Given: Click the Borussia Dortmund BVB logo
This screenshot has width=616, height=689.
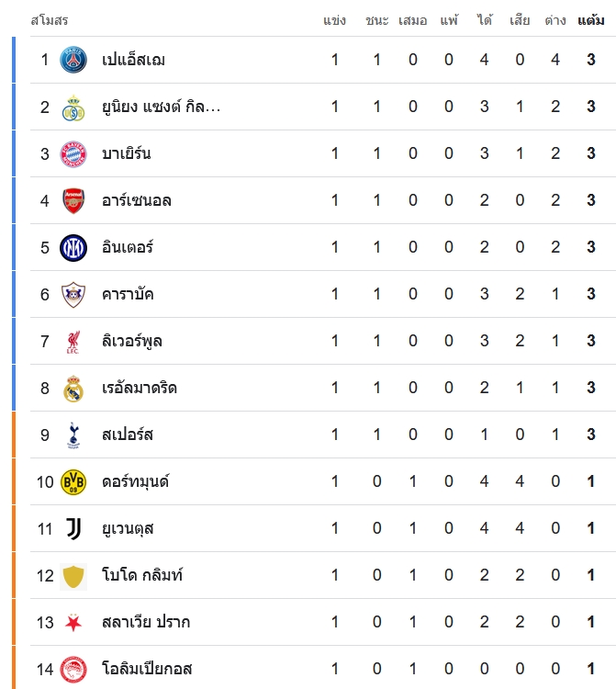Looking at the screenshot, I should (x=73, y=482).
